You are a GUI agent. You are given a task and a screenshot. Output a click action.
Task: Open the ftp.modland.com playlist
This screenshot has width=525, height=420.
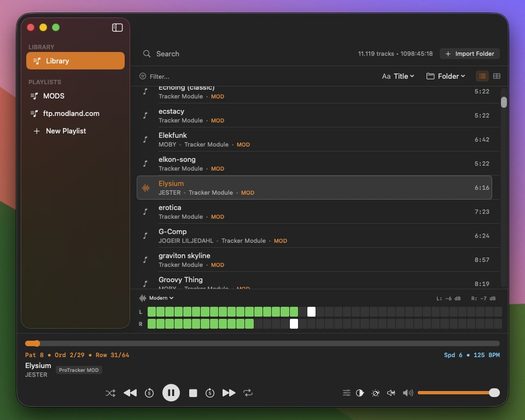click(x=75, y=114)
